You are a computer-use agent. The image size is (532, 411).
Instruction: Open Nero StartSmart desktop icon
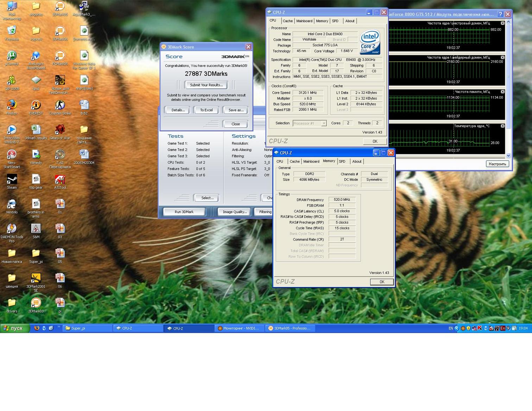coord(12,158)
